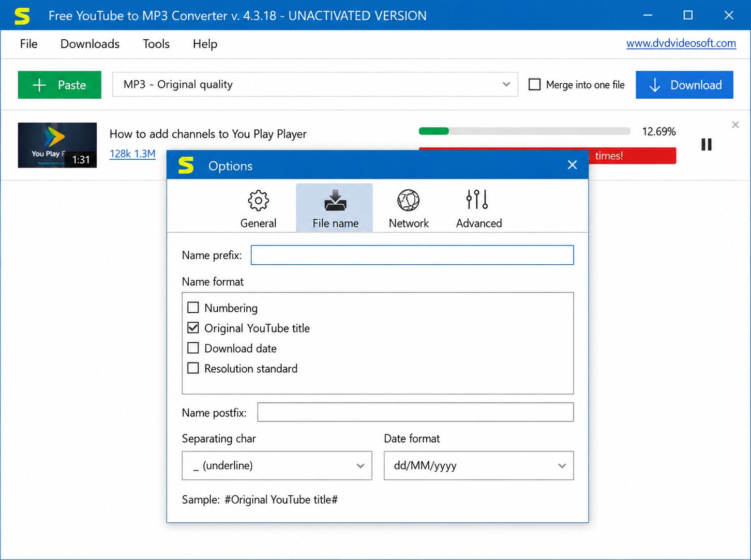Click the Name prefix input field
The image size is (751, 560).
[x=412, y=255]
